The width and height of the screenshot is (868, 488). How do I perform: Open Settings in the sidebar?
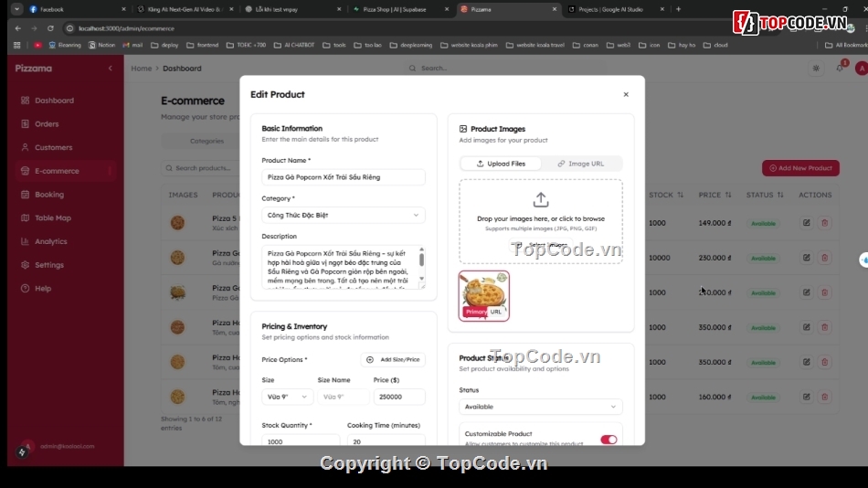pyautogui.click(x=48, y=265)
